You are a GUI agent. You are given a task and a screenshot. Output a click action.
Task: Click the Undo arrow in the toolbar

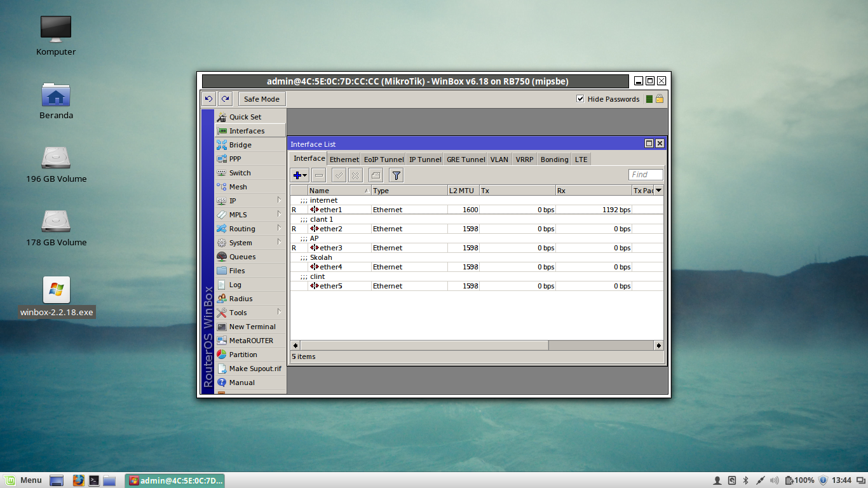[x=210, y=98]
